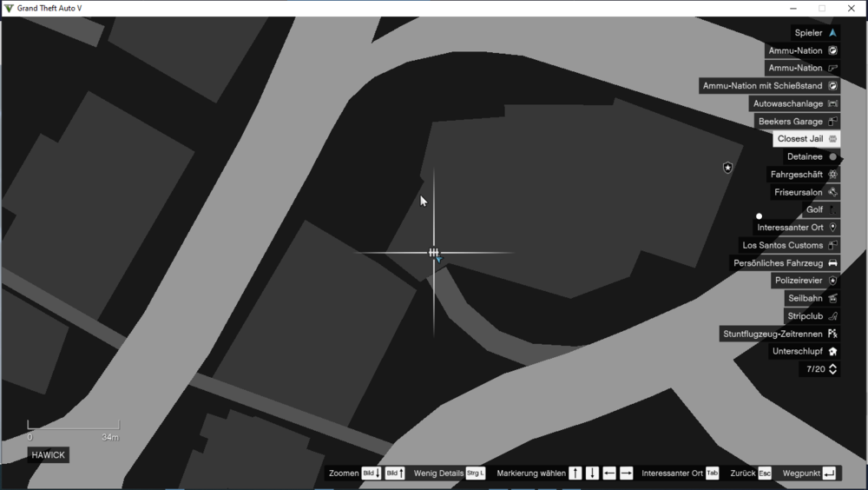Select the Persönliches Fahrzeug legend label
Viewport: 868px width, 490px height.
coord(779,262)
